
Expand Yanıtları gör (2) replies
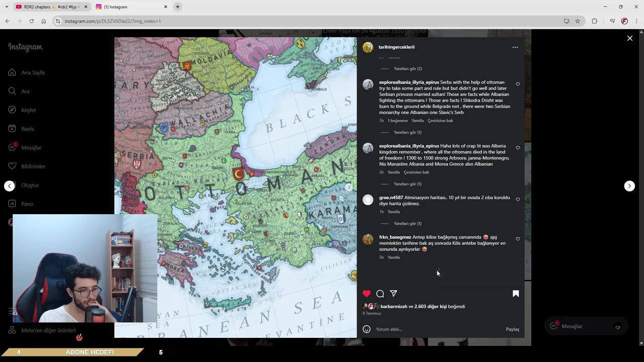click(408, 68)
